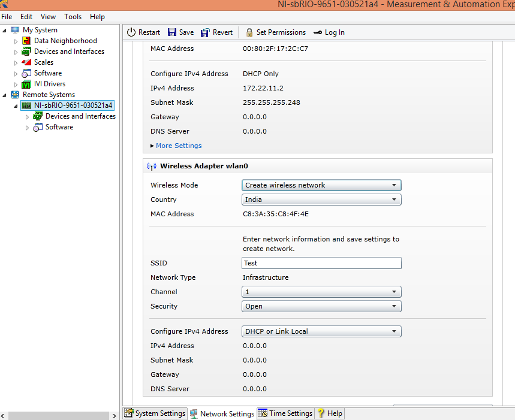Image resolution: width=515 pixels, height=420 pixels.
Task: Click the Restart power icon
Action: coord(131,32)
